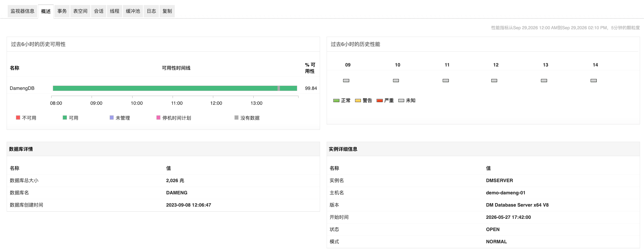Click the purple 未管理 legend marker

click(112, 118)
